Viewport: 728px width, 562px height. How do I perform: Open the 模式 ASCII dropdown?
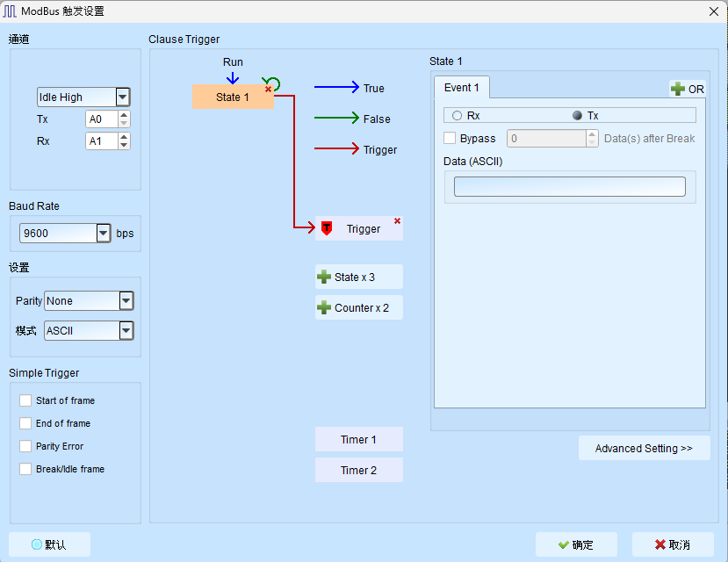[x=126, y=331]
